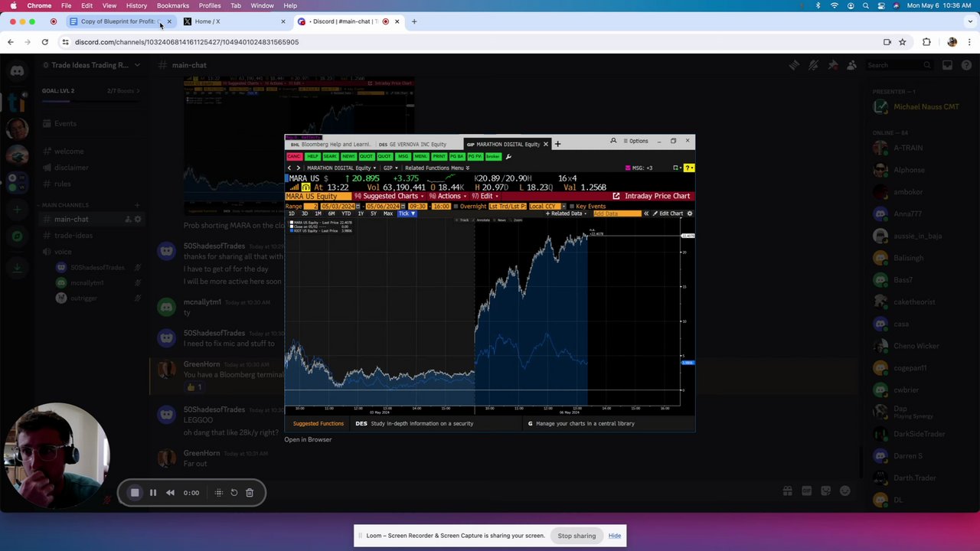This screenshot has width=980, height=551.
Task: Open the Chrome three-dot menu
Action: [x=970, y=42]
